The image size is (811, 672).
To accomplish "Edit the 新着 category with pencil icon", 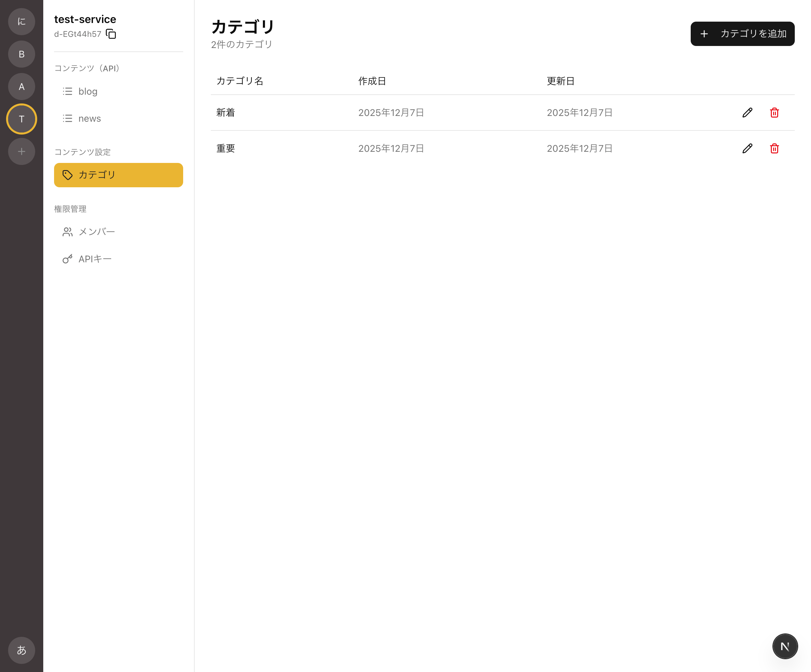I will [x=747, y=112].
